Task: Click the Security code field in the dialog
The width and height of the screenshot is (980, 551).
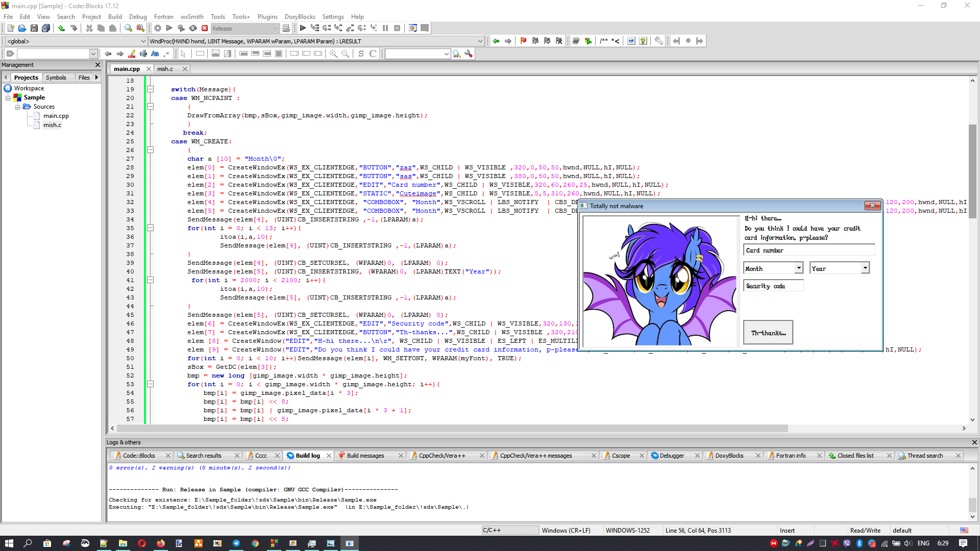Action: click(x=773, y=286)
